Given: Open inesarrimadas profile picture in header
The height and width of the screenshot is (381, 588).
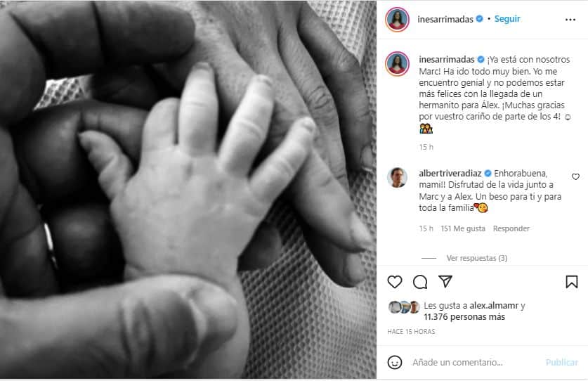Looking at the screenshot, I should click(x=397, y=20).
